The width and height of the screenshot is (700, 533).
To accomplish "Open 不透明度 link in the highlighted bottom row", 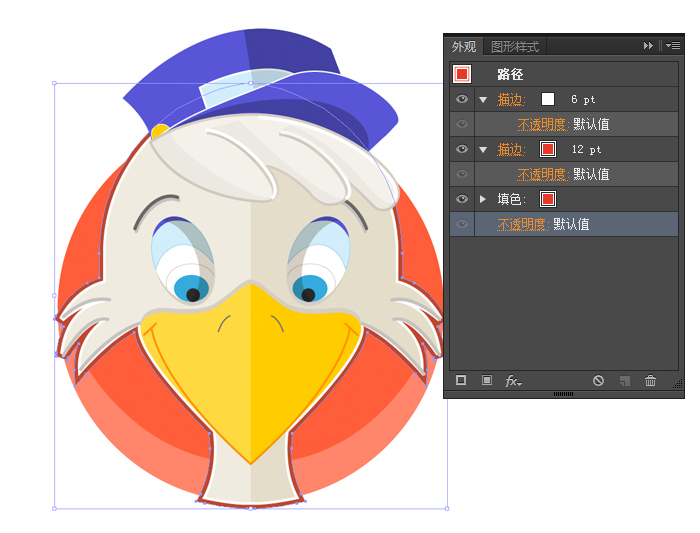I will click(x=523, y=225).
